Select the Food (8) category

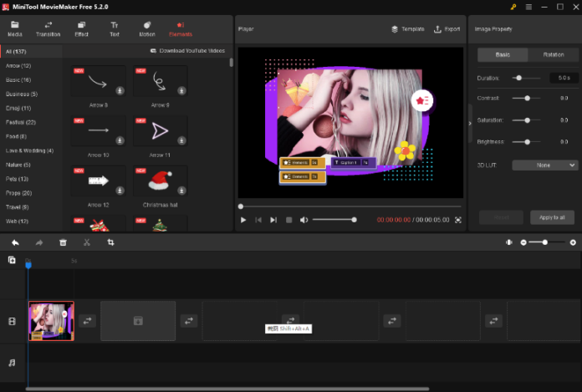tap(16, 136)
